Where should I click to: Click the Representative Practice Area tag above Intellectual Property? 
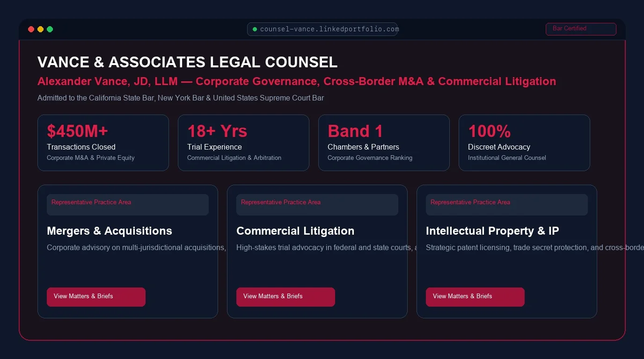click(507, 205)
